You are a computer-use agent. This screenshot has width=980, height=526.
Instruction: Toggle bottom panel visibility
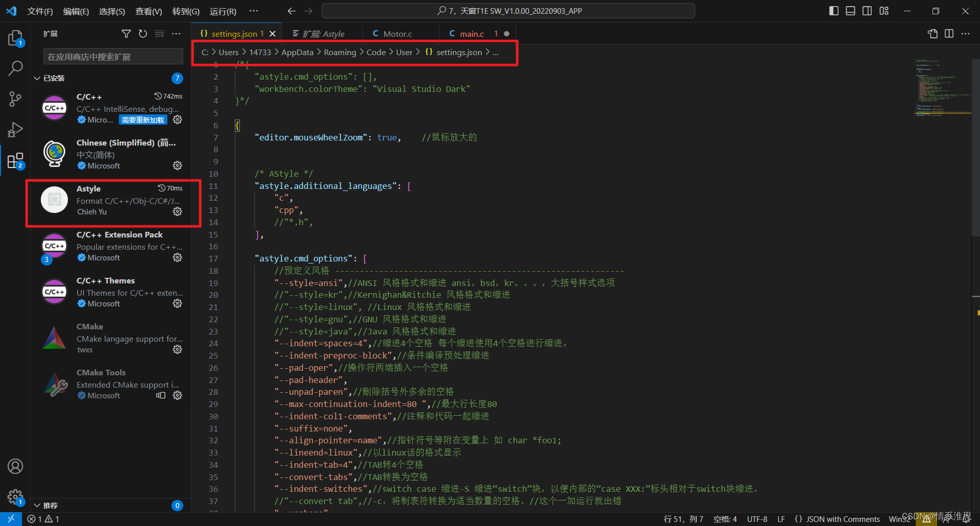coord(850,11)
